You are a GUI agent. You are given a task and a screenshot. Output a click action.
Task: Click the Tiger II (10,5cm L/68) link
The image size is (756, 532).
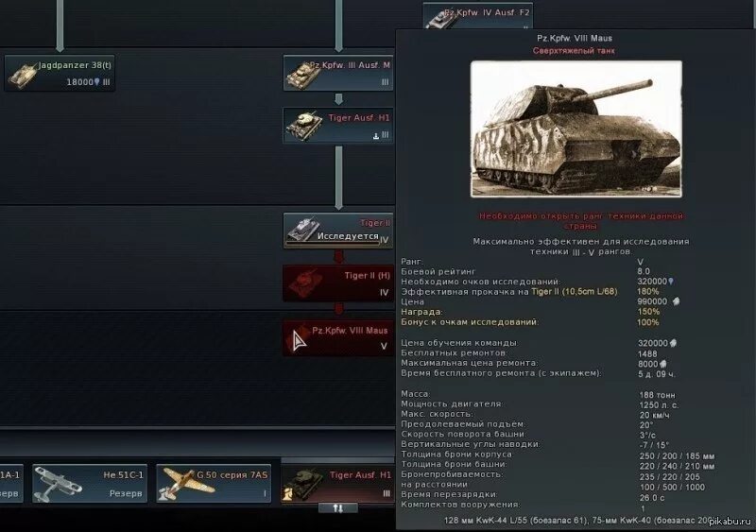575,291
